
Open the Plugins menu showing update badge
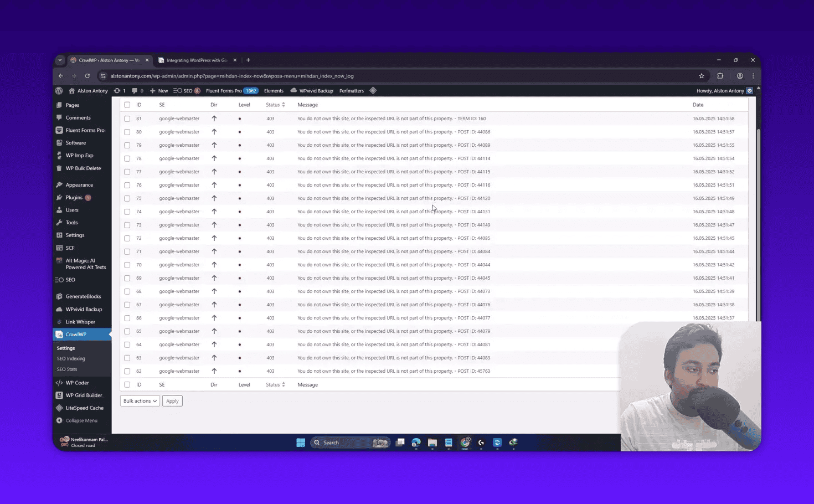point(74,197)
